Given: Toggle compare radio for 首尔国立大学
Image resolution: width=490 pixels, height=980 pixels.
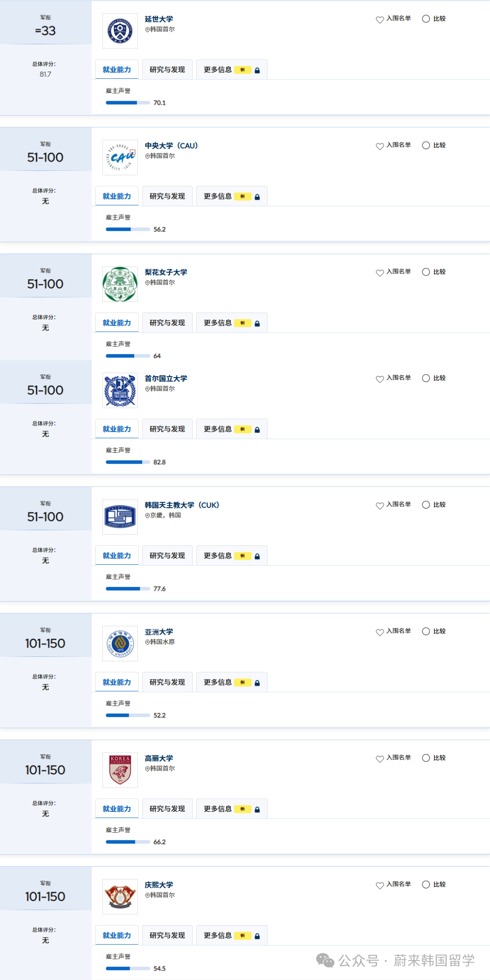Looking at the screenshot, I should [426, 378].
